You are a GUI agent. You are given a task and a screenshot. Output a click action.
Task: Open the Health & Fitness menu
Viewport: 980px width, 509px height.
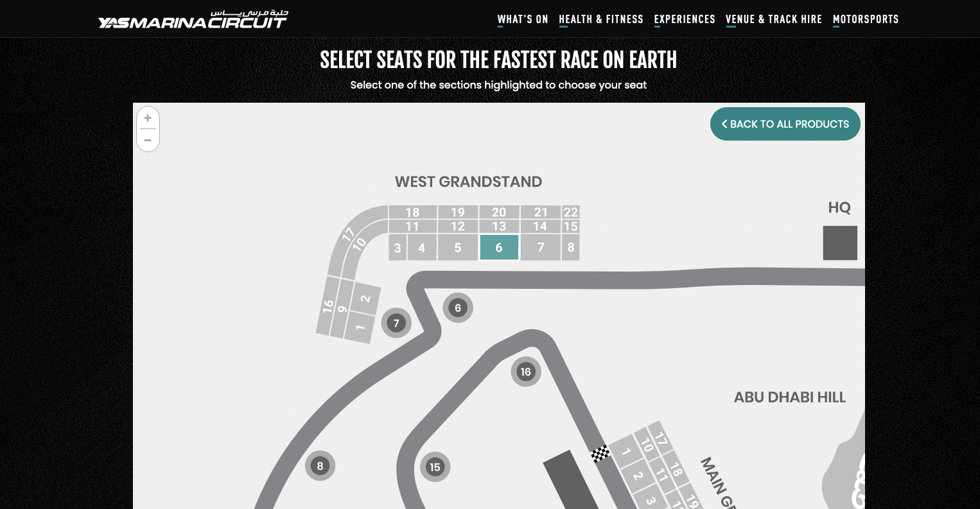click(601, 19)
